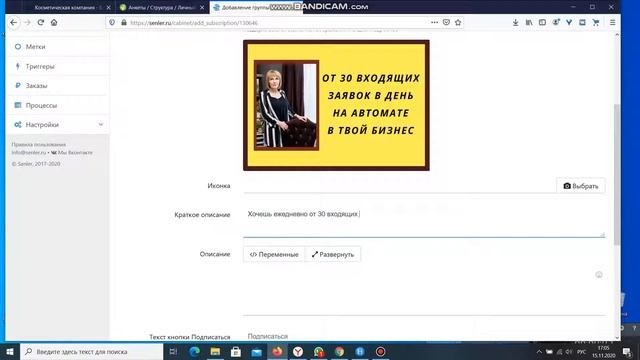The height and width of the screenshot is (360, 640).
Task: Open the browser home page icon
Action: [x=54, y=22]
